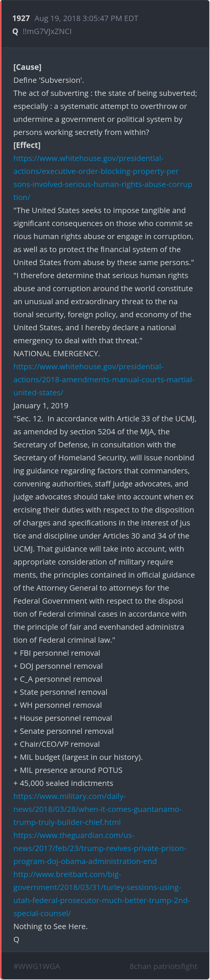Click the #WWG1WGA hashtag in footer
Viewport: 210px width, 980px height.
36,966
